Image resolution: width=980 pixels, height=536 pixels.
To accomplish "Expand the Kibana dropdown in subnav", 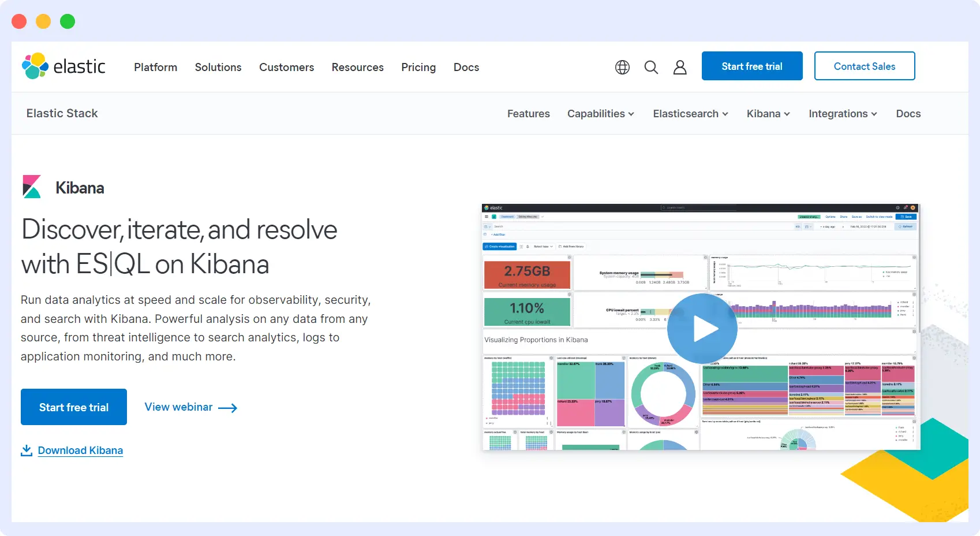I will pos(768,114).
